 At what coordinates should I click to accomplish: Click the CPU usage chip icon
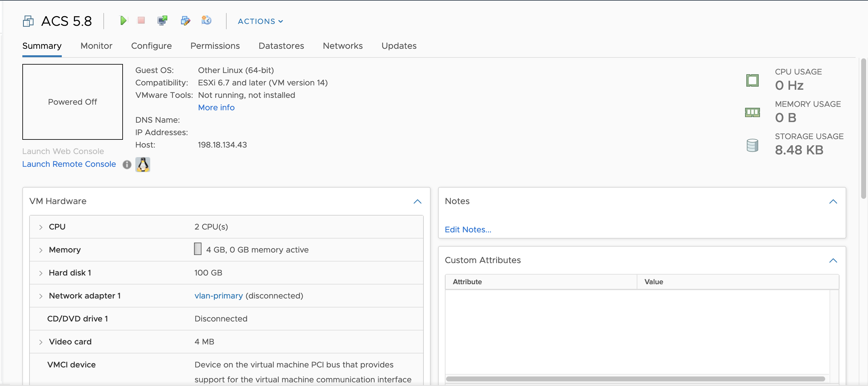(x=752, y=80)
